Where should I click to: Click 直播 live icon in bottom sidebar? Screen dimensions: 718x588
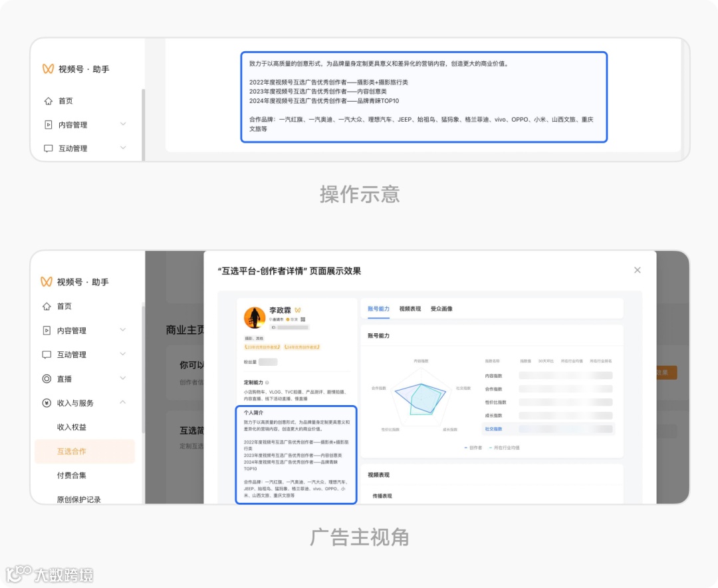click(47, 378)
